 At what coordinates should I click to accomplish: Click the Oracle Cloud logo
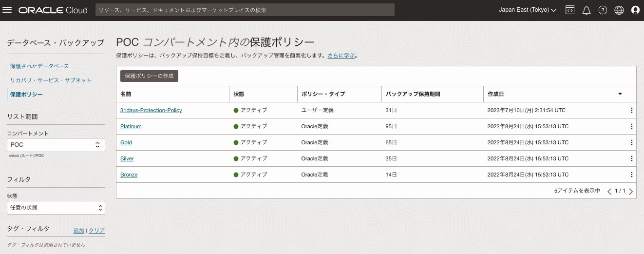(53, 10)
